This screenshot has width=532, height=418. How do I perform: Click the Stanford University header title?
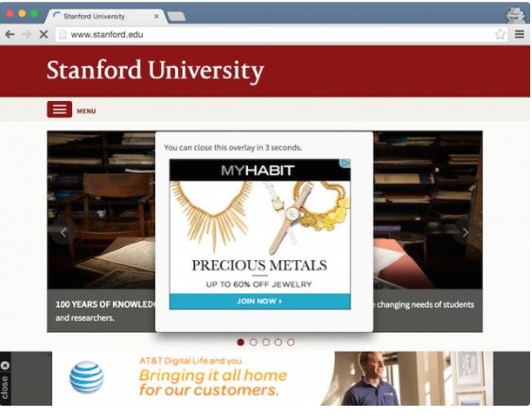(155, 71)
